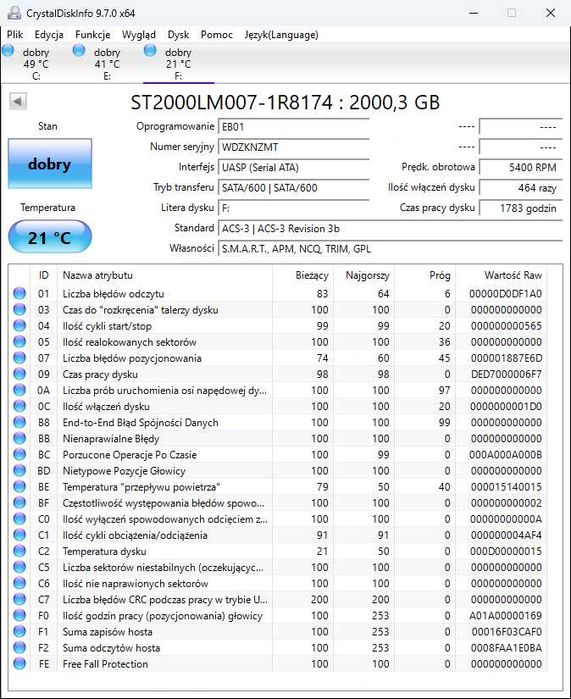This screenshot has height=699, width=571.
Task: Click the ST2000LM007-1R8174 disk model title
Action: (x=285, y=103)
